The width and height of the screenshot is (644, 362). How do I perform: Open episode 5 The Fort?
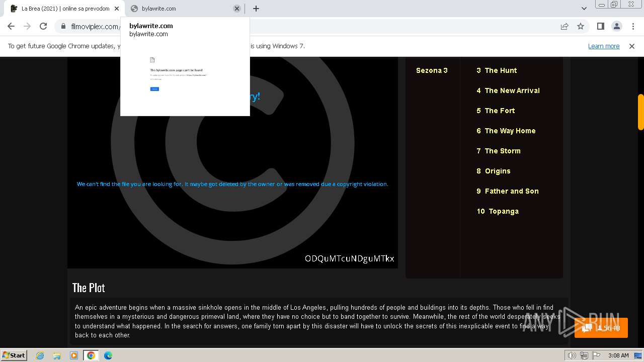[496, 111]
